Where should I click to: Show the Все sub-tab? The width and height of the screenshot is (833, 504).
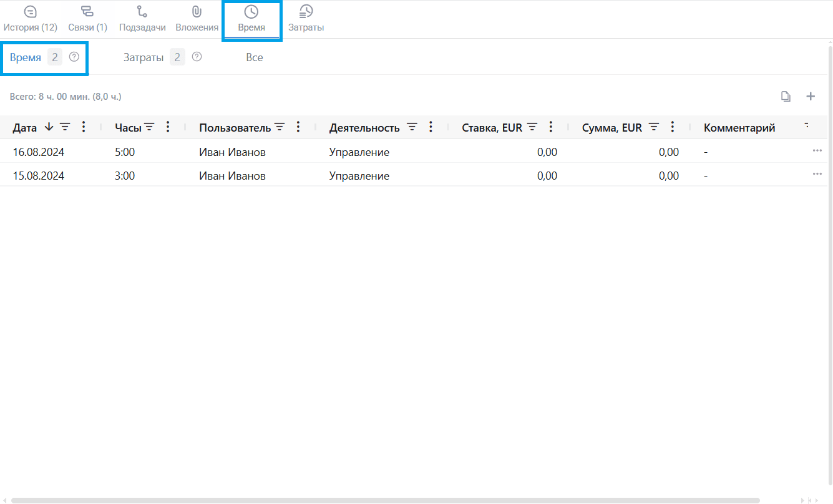pos(254,57)
